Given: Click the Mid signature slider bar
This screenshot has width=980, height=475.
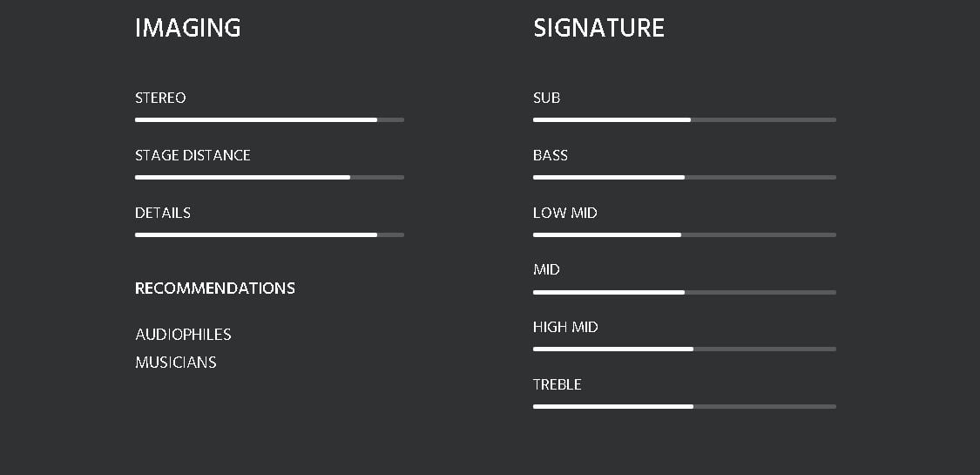Looking at the screenshot, I should tap(684, 292).
